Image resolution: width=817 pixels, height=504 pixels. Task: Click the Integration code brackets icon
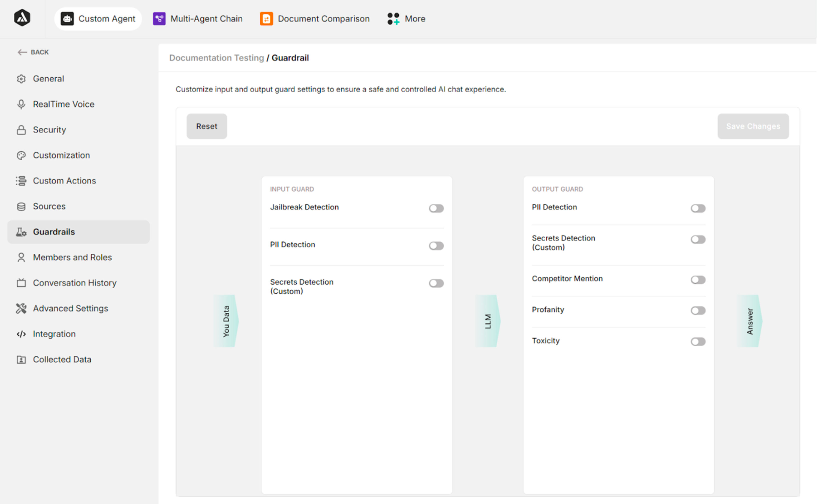21,334
